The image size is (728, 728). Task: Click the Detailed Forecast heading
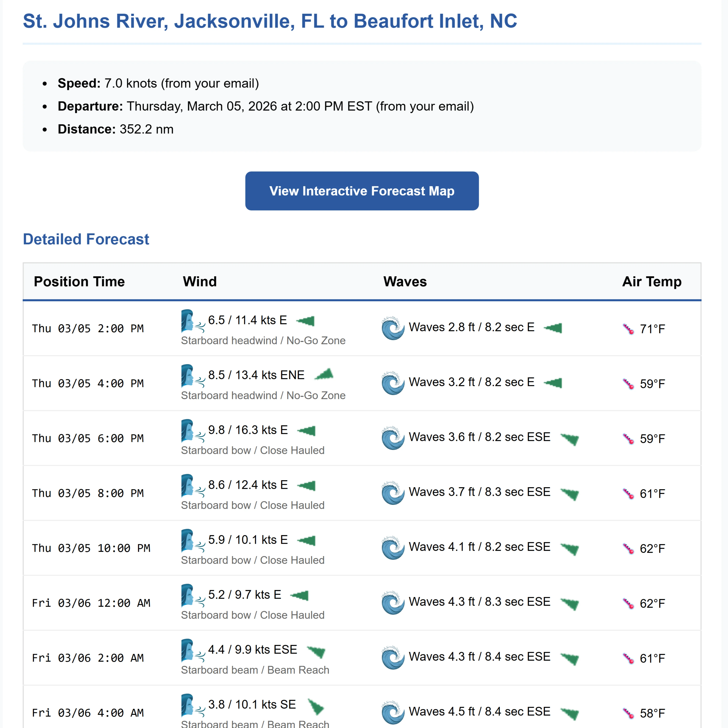[86, 239]
